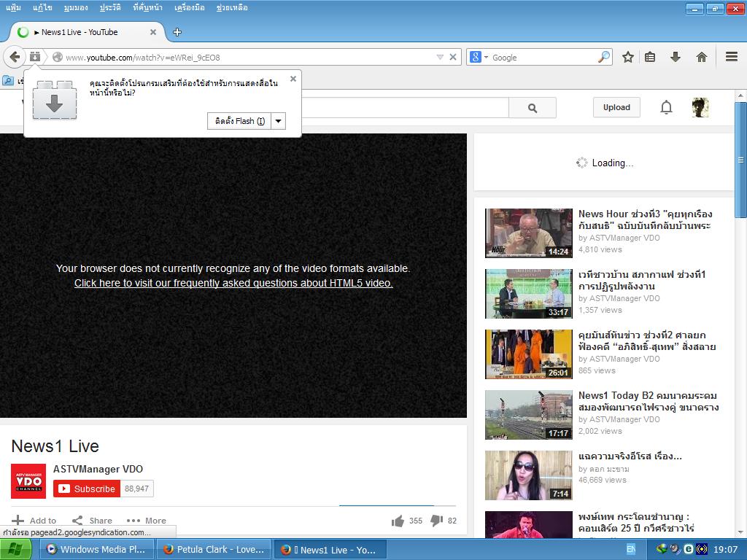Open a new tab with plus button
Viewport: 747px width, 560px height.
[177, 32]
